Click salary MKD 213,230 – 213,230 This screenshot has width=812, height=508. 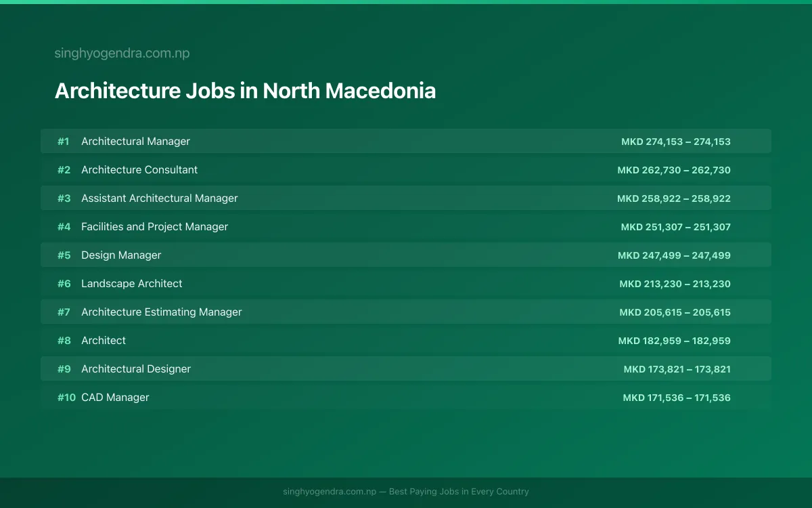click(x=675, y=284)
